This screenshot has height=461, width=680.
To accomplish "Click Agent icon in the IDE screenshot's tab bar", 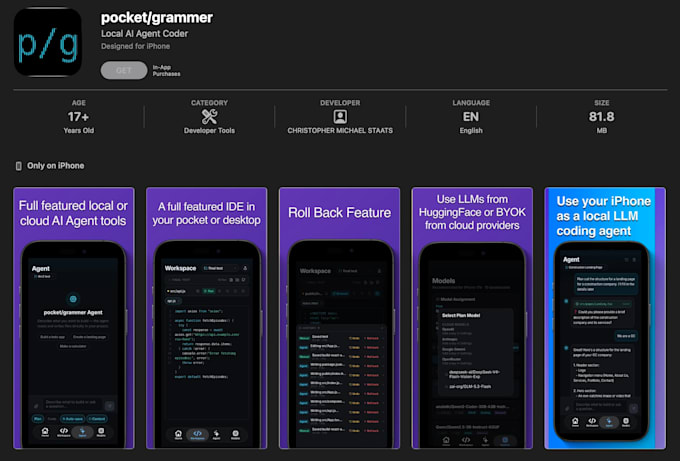I will click(x=216, y=434).
